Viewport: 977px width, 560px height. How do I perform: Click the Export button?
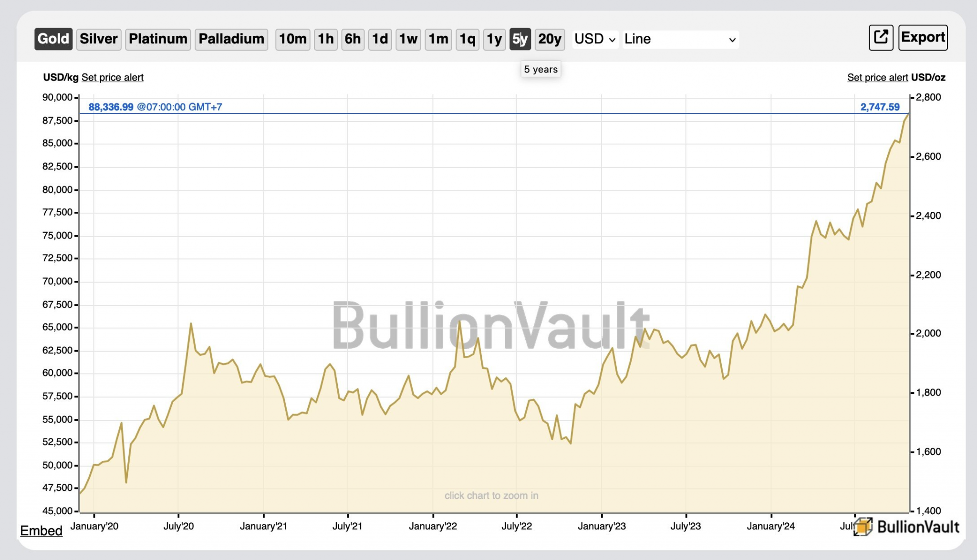click(923, 38)
